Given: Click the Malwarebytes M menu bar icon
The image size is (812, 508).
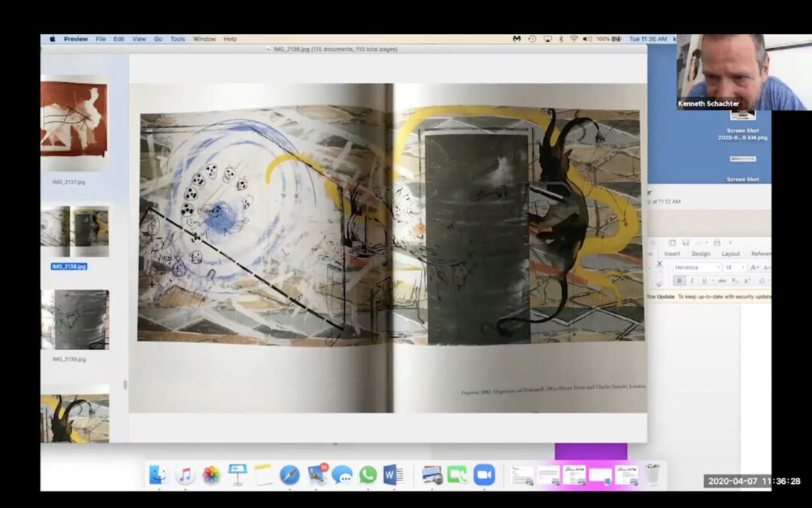Looking at the screenshot, I should click(x=517, y=39).
